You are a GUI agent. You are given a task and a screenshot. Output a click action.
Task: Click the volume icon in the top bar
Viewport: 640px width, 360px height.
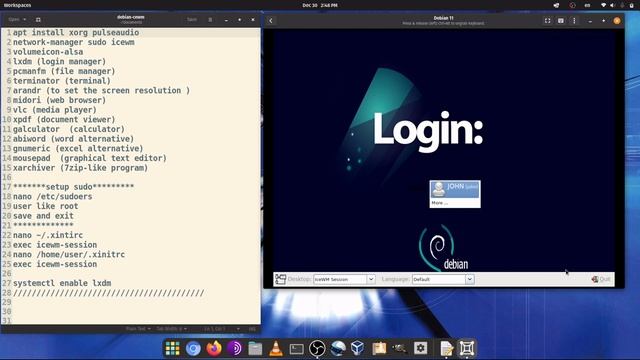[612, 5]
